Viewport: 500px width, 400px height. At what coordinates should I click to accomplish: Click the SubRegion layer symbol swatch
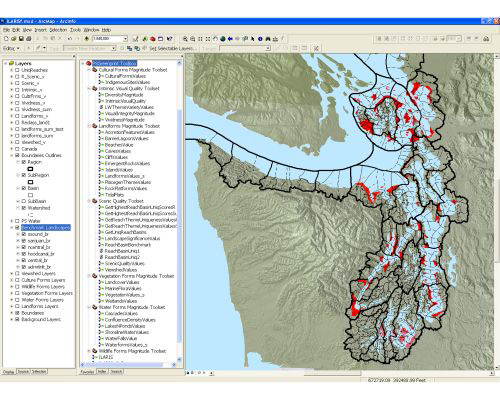tap(30, 182)
